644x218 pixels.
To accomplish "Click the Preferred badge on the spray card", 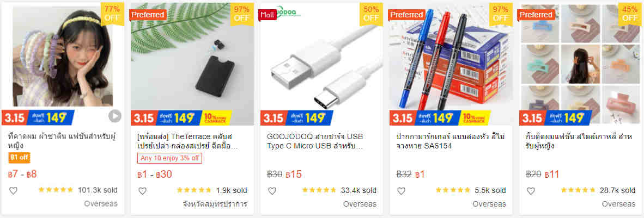I will (x=148, y=15).
